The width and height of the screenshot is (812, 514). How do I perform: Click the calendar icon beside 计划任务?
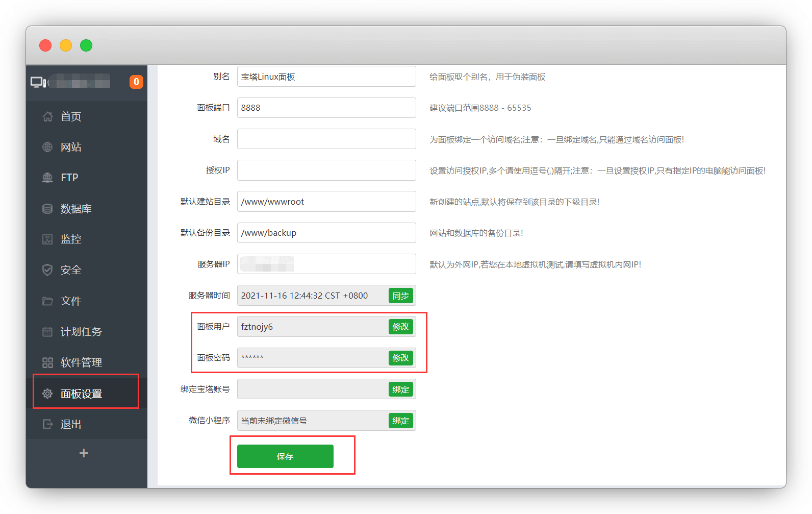pos(47,332)
